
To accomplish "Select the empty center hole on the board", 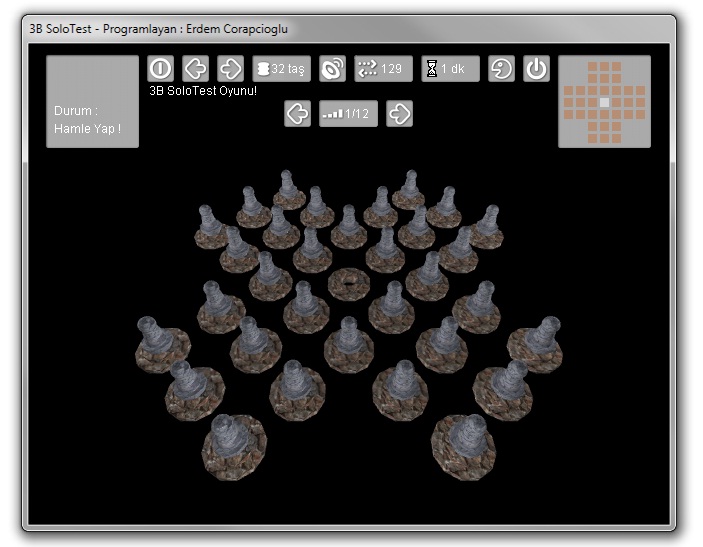I will tap(349, 284).
